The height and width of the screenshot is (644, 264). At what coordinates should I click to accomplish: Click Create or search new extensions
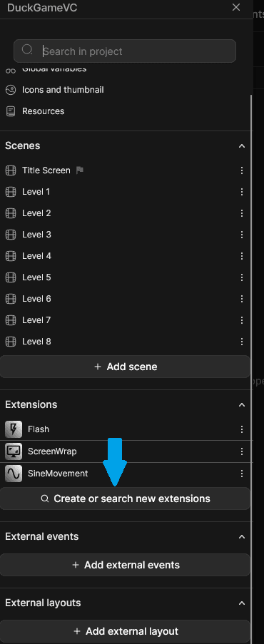[125, 499]
